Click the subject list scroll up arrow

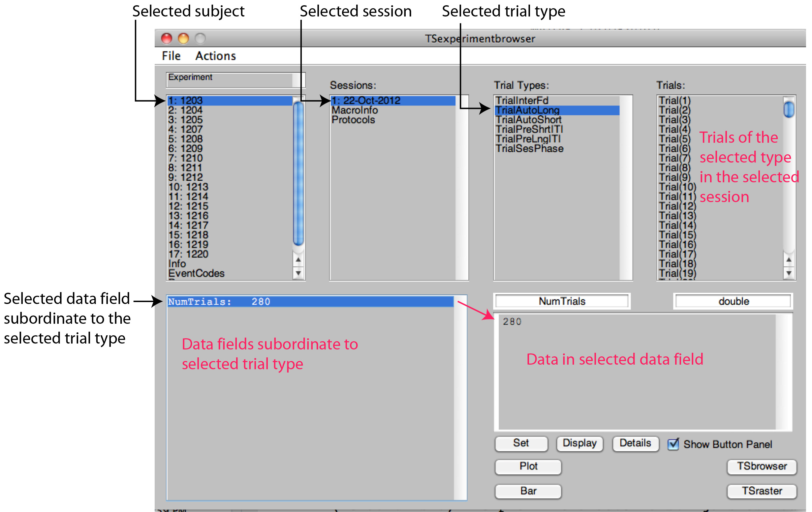coord(298,260)
